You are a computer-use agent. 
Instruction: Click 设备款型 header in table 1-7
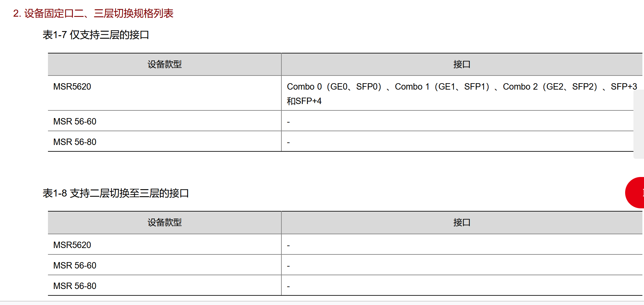pos(164,64)
